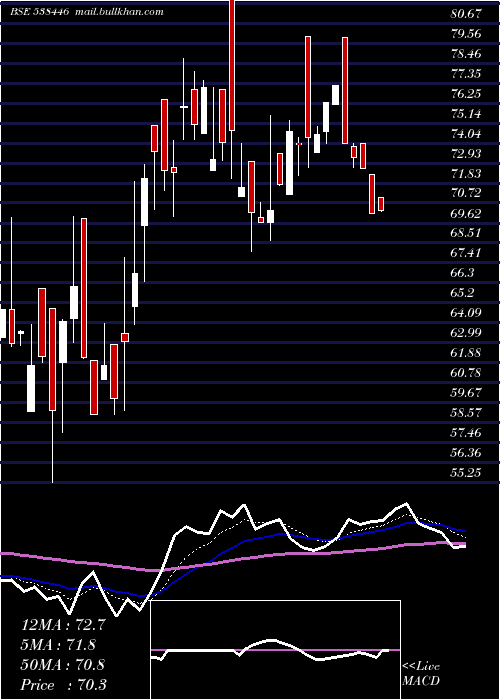Select the 56.36 price axis label
500x700 pixels.
(x=466, y=452)
